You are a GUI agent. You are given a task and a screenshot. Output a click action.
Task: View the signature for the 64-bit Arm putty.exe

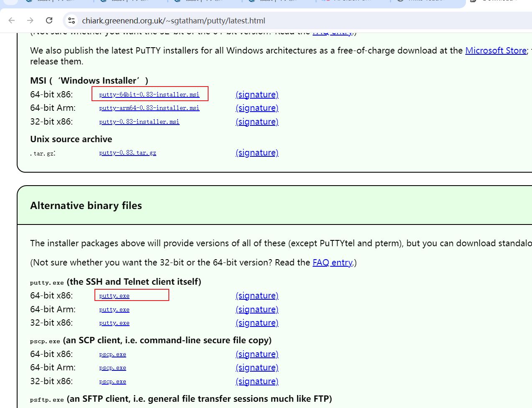coord(257,309)
